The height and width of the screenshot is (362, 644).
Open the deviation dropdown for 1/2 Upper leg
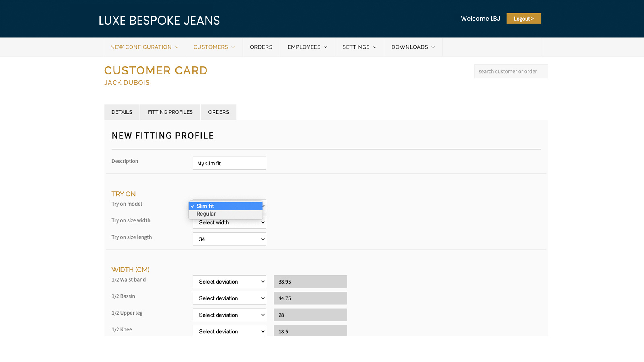(x=229, y=315)
